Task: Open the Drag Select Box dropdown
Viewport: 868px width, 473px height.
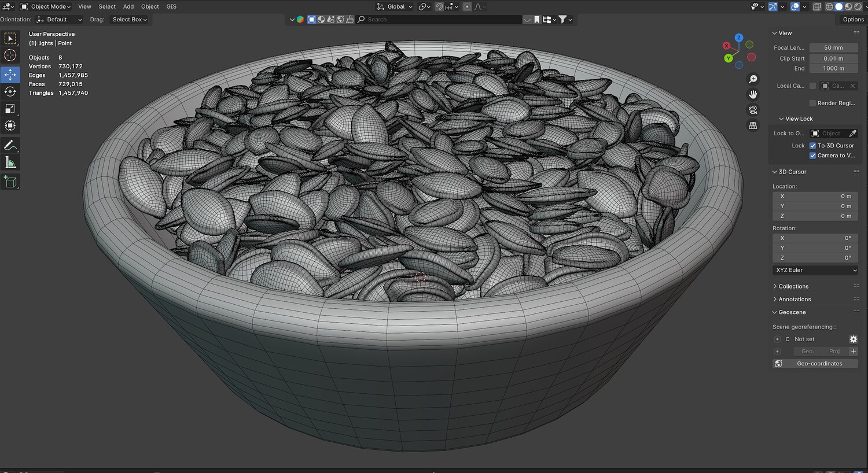Action: (x=129, y=20)
